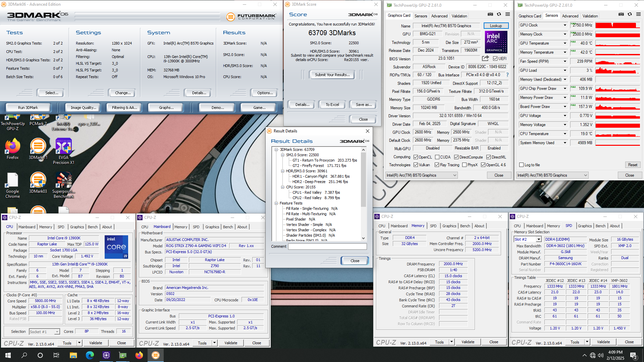Enable Log to file checkbox
Image resolution: width=644 pixels, height=362 pixels.
click(x=521, y=165)
